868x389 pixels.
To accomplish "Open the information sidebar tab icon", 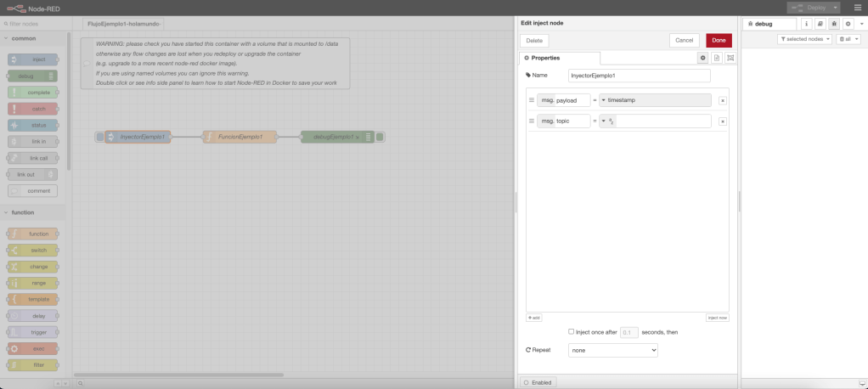I will 806,25.
